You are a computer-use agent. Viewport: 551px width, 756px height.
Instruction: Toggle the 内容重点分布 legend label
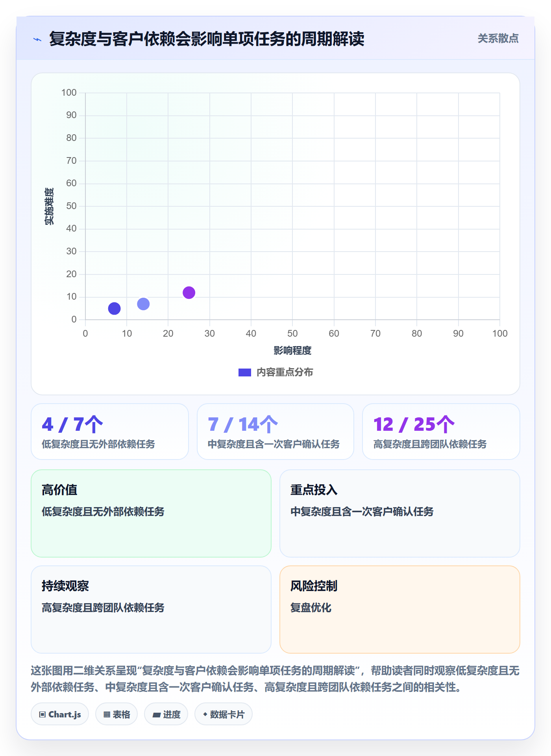(285, 372)
